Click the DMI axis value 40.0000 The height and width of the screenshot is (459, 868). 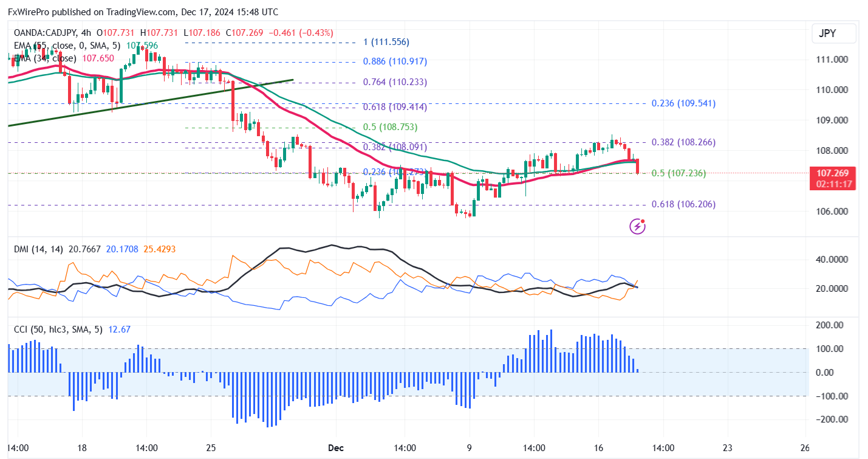[832, 260]
